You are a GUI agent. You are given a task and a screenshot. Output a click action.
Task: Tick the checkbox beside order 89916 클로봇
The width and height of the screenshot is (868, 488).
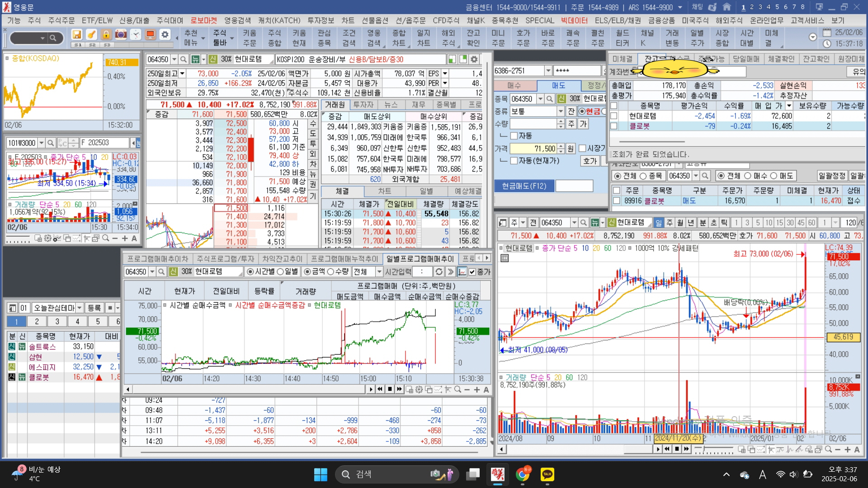pyautogui.click(x=616, y=201)
